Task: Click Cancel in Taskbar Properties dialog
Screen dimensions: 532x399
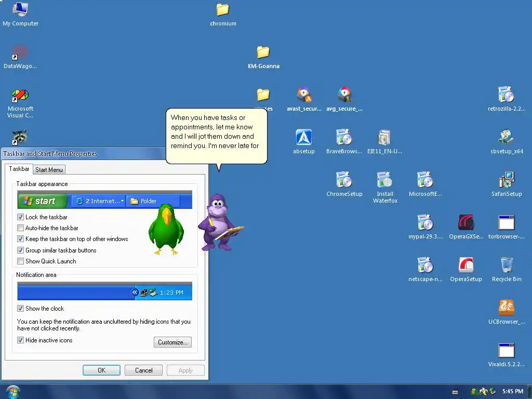Action: click(143, 370)
